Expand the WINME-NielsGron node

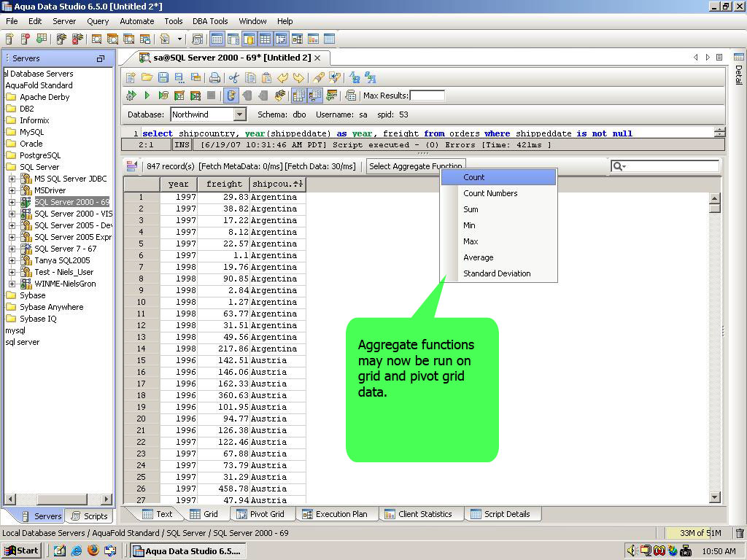point(12,284)
